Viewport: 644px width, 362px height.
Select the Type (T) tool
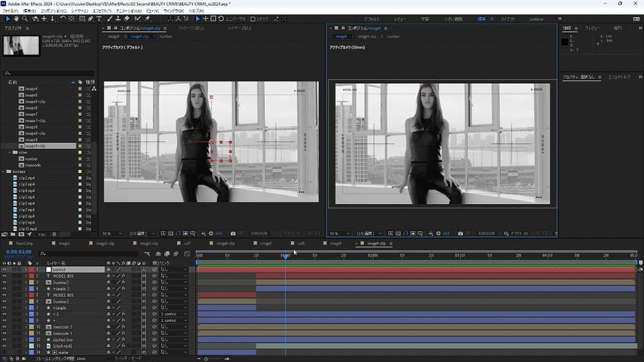[x=99, y=19]
